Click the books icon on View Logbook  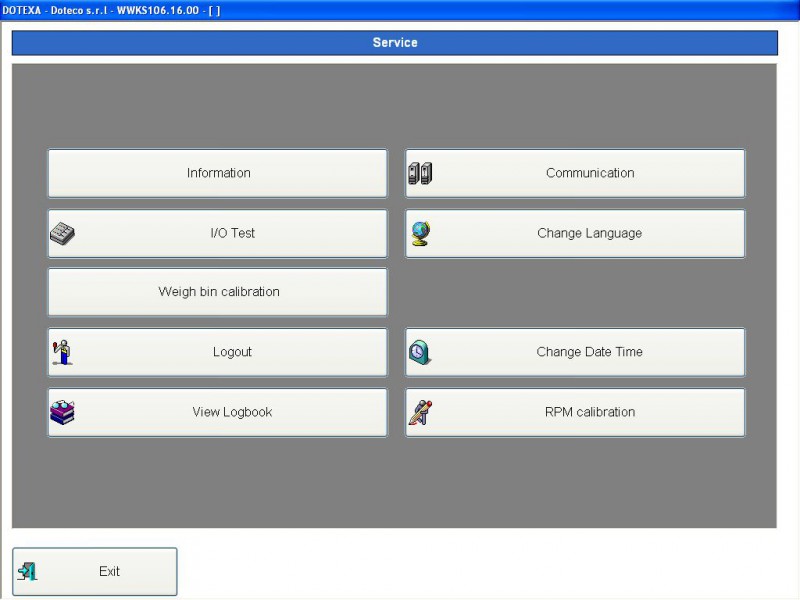pos(62,411)
